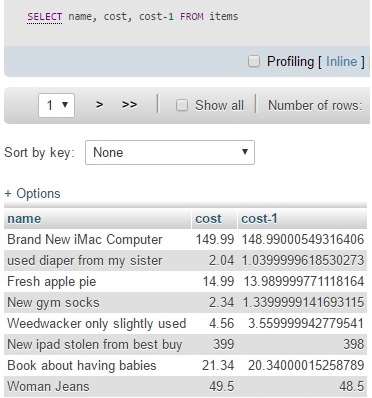Screen dimensions: 372x398
Task: Expand the + Options link
Action: tap(32, 194)
